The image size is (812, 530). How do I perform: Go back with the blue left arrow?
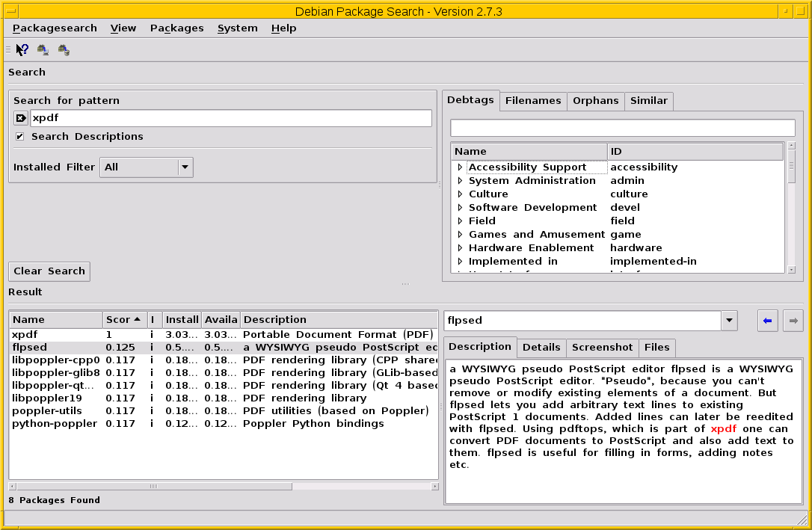(x=766, y=321)
